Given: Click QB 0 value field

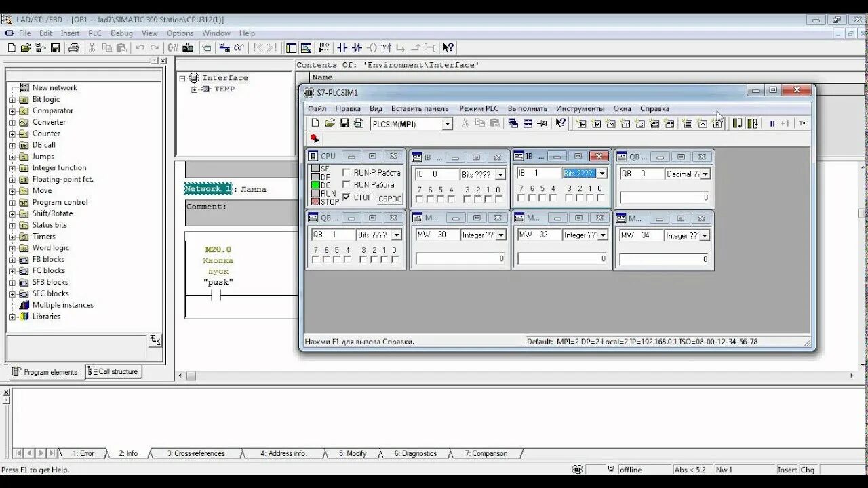Looking at the screenshot, I should click(665, 197).
